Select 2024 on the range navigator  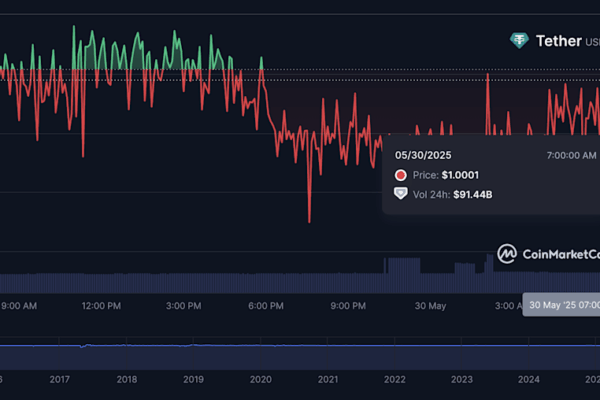point(528,379)
